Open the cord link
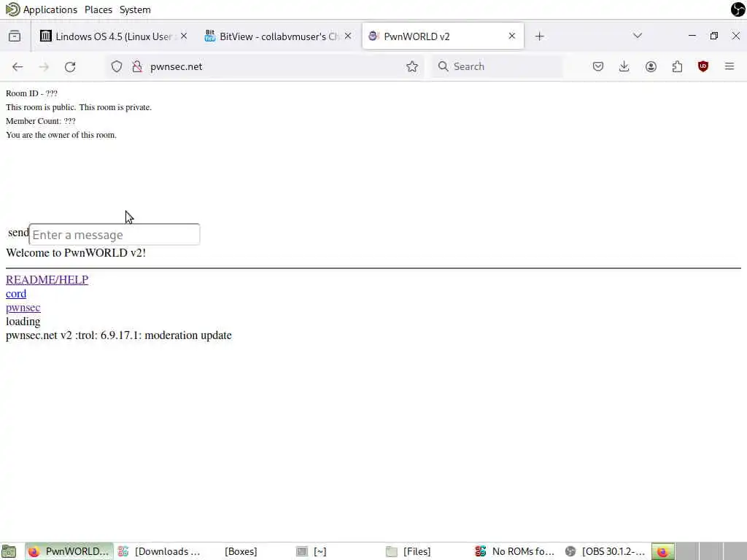 pos(16,294)
